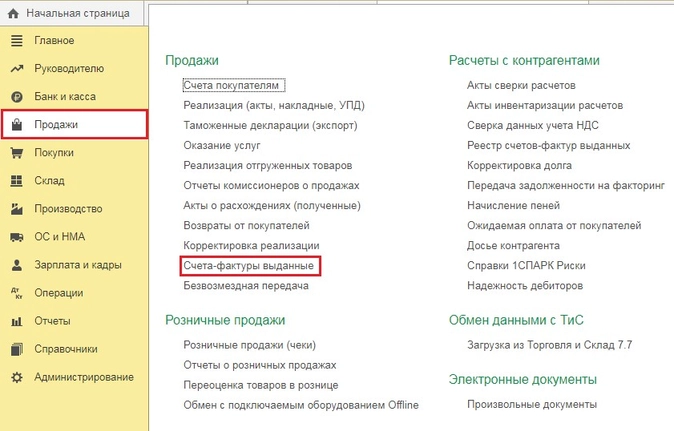Open Розничные продажи (чеки)

pyautogui.click(x=249, y=345)
